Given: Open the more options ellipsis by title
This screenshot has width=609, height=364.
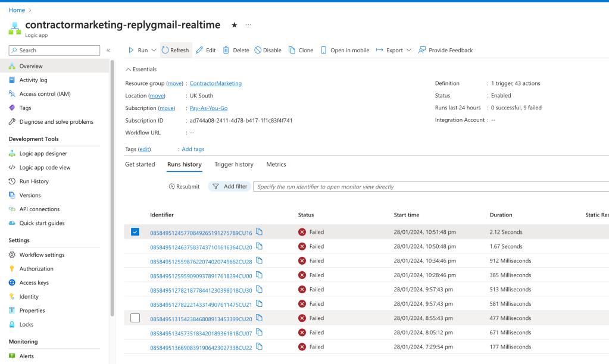Looking at the screenshot, I should (x=248, y=25).
